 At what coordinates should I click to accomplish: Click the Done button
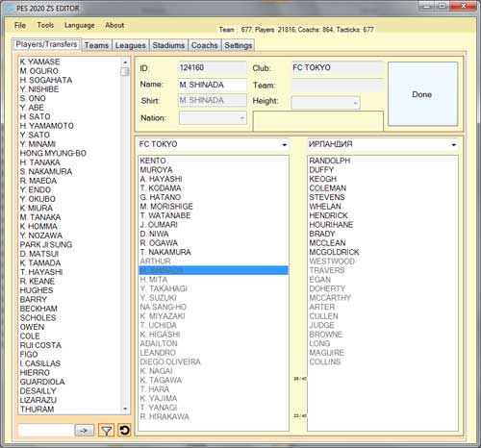tap(422, 94)
